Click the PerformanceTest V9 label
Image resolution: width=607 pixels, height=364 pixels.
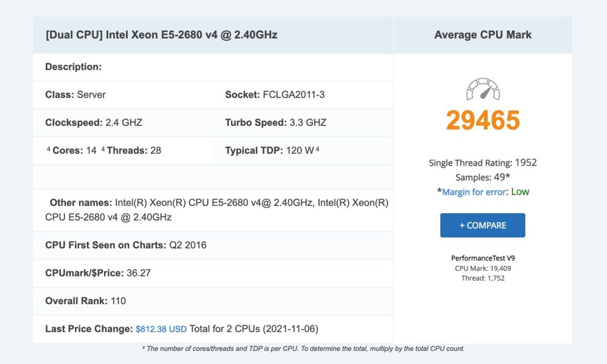tap(483, 258)
